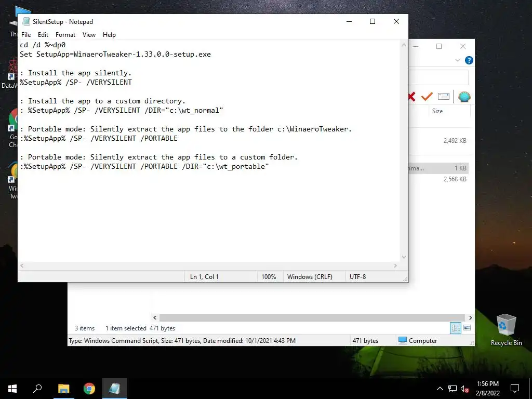This screenshot has width=532, height=399.
Task: Click 'UTF-8' encoding in status bar
Action: click(357, 276)
